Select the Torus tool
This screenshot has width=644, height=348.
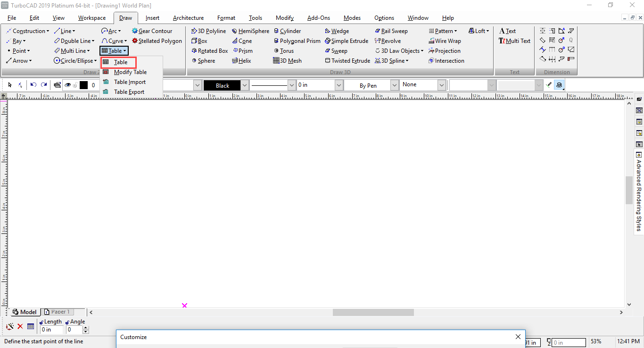tap(283, 51)
